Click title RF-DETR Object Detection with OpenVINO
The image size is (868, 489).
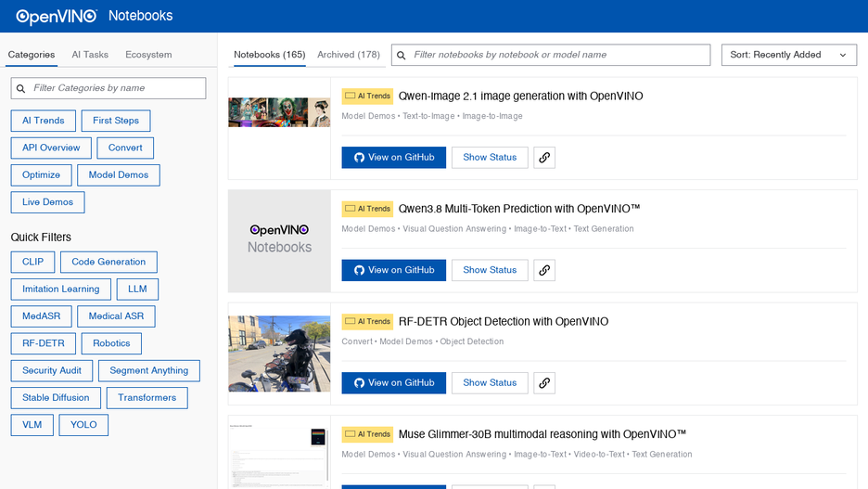pos(504,321)
